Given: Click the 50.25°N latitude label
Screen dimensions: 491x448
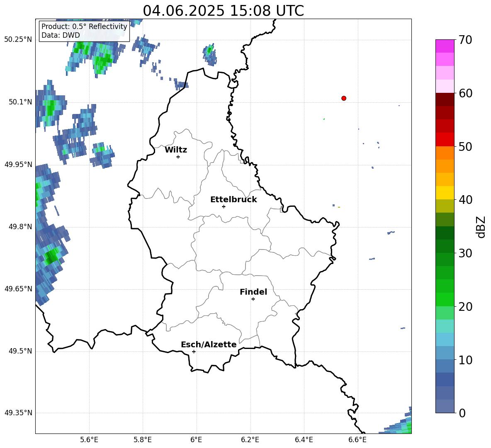Looking at the screenshot, I should 18,40.
